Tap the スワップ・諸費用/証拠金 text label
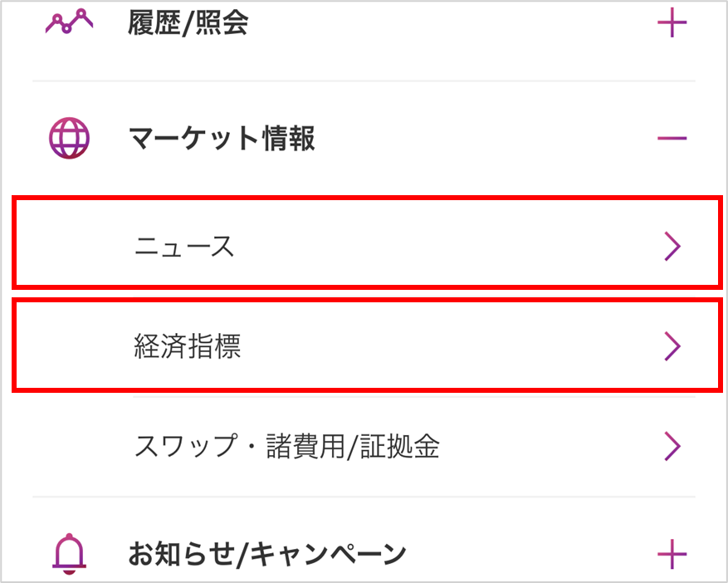 [x=287, y=447]
